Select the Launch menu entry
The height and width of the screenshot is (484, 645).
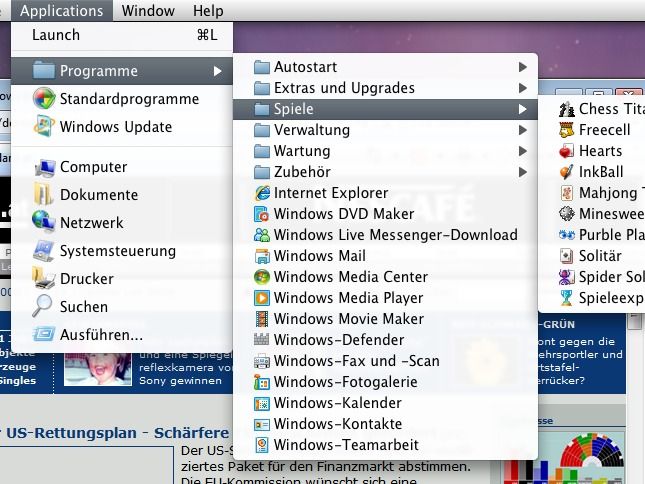click(56, 35)
